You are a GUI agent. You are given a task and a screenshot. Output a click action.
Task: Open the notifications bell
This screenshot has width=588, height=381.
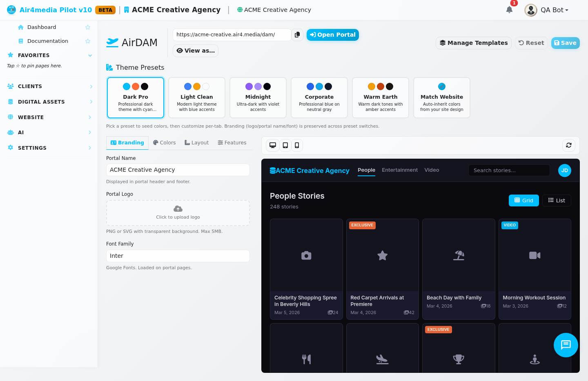[x=509, y=10]
